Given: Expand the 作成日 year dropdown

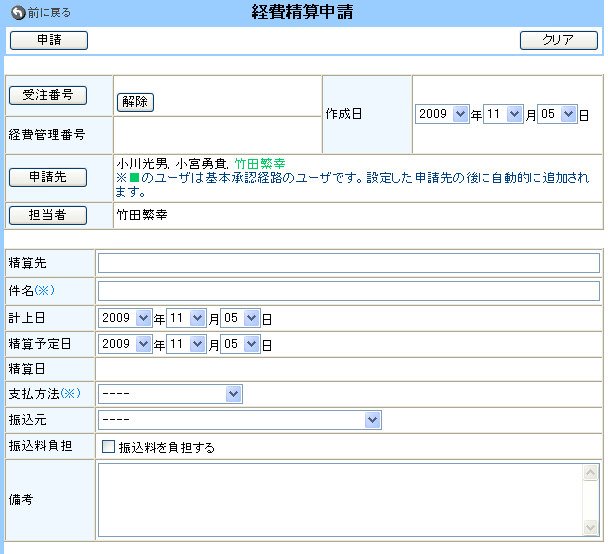Looking at the screenshot, I should point(442,114).
